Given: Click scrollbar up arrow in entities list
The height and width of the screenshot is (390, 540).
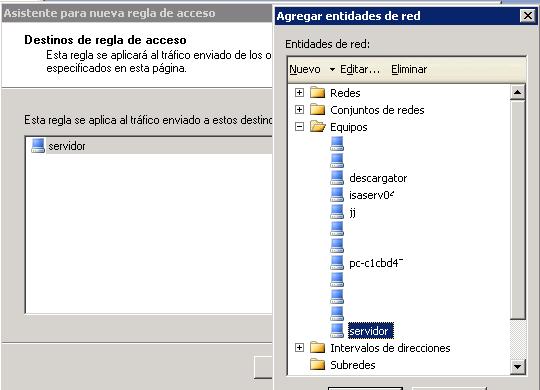Looking at the screenshot, I should [517, 92].
